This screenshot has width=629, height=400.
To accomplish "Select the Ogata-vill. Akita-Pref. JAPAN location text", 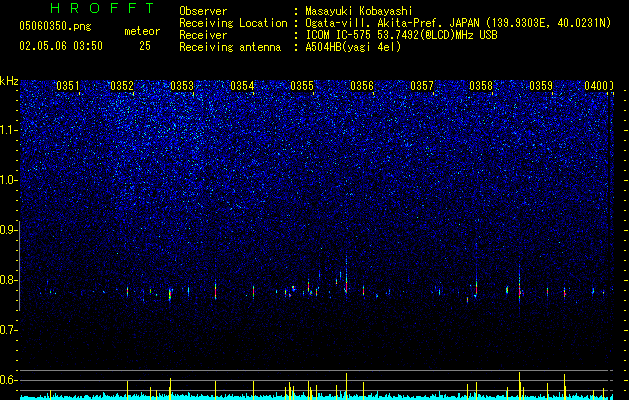I will click(x=458, y=23).
